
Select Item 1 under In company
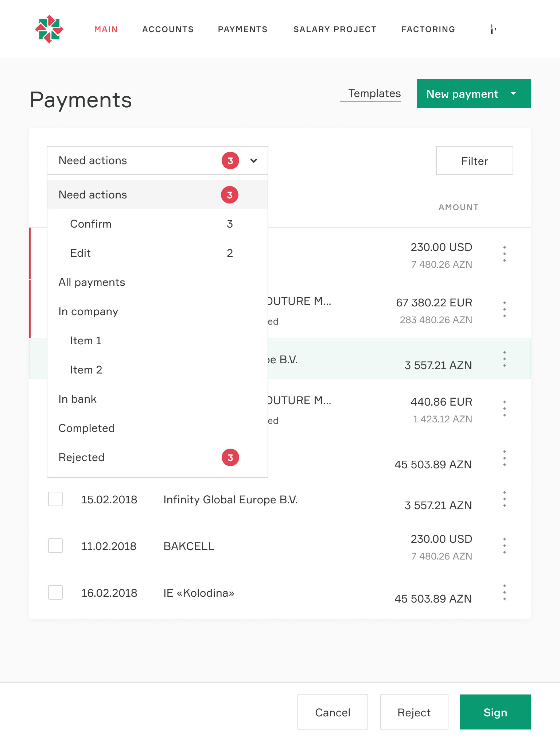click(x=157, y=341)
